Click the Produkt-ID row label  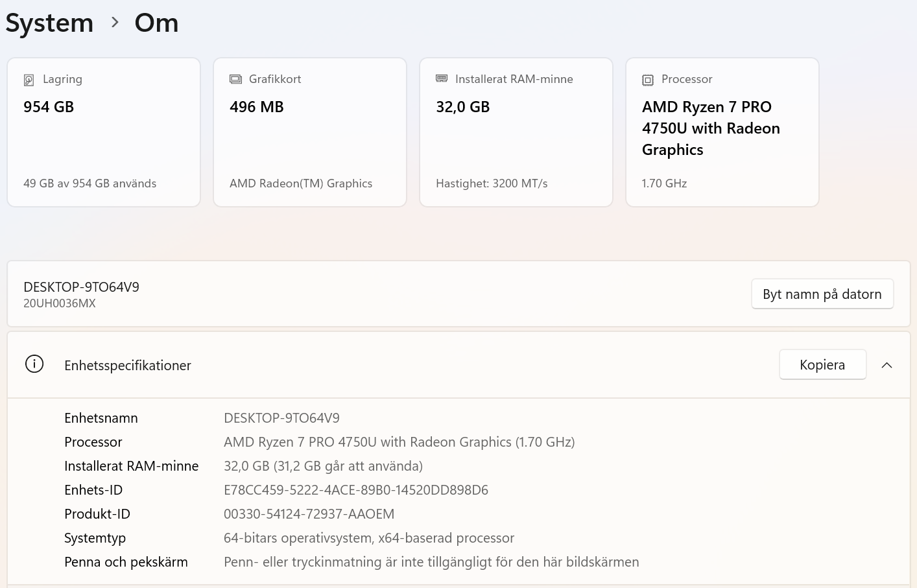click(97, 514)
